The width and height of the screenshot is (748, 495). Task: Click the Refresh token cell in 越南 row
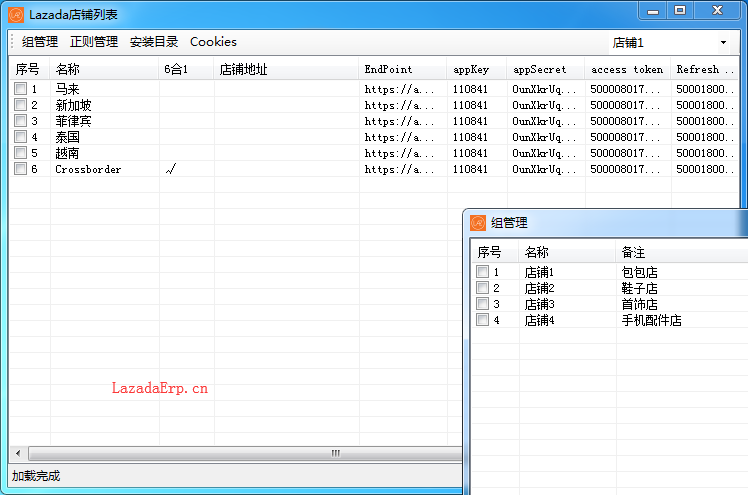(x=705, y=153)
